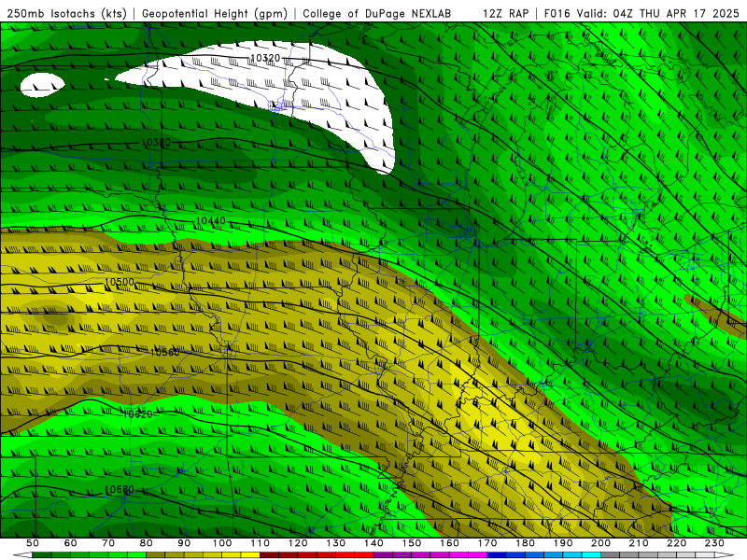Click the 210 knot color bar label
Image resolution: width=747 pixels, height=560 pixels.
pos(639,543)
